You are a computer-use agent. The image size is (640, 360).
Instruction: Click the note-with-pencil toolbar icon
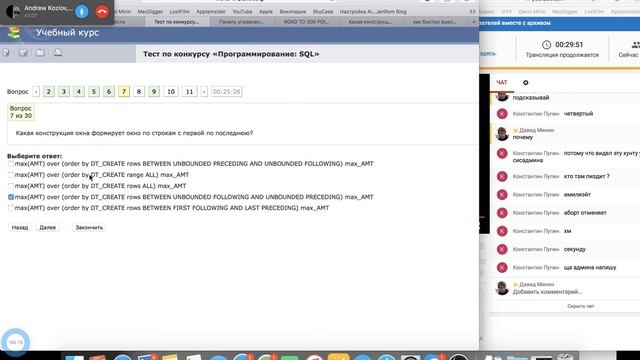tap(23, 53)
